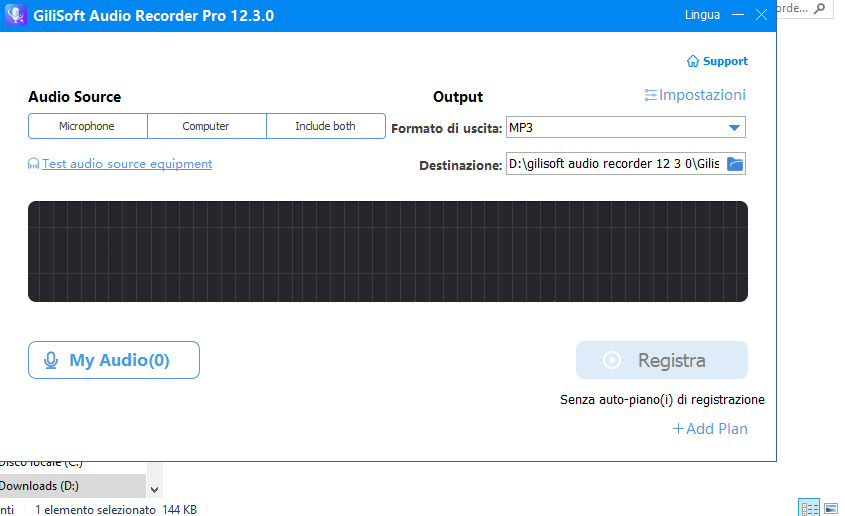Switch Explorer to details view icon
This screenshot has width=845, height=516.
pos(809,508)
